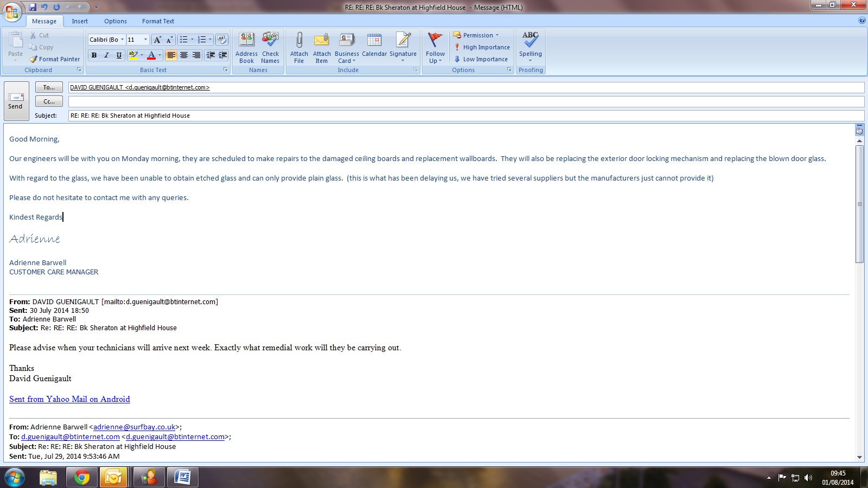Expand the Clipboard group dialog launcher
Image resolution: width=868 pixels, height=488 pixels.
click(x=79, y=70)
